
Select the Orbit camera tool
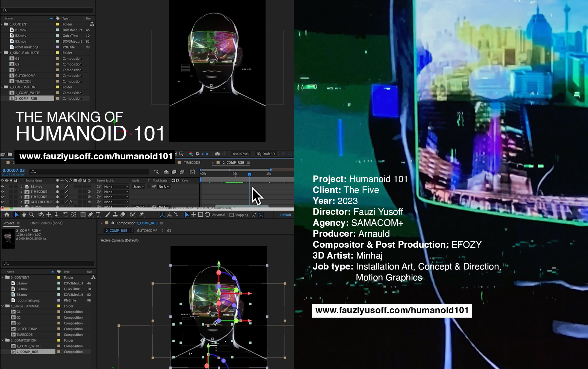41,215
